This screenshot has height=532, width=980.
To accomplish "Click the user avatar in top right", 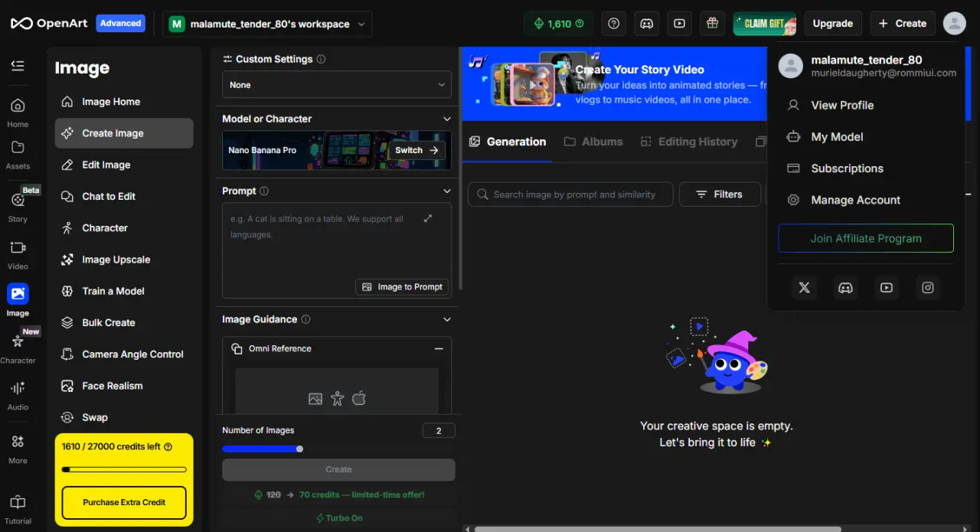I will (954, 24).
